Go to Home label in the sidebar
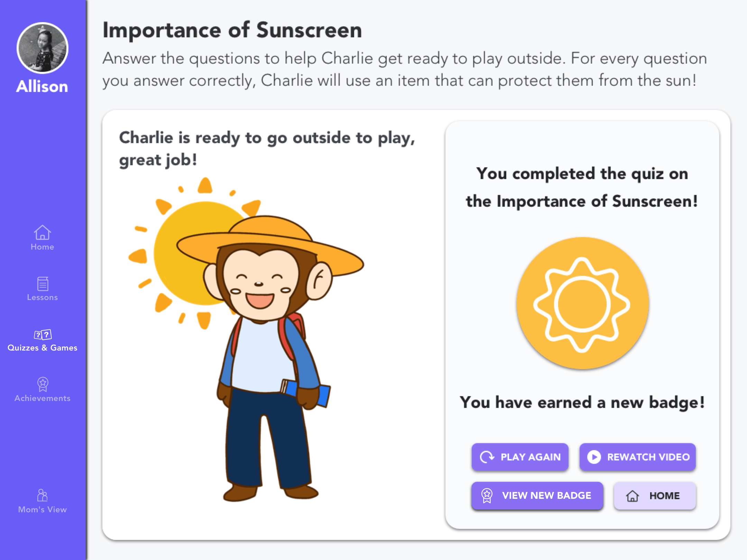 (42, 247)
